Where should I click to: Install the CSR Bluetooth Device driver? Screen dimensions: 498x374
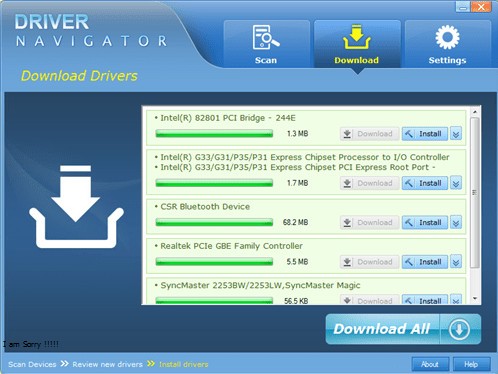[425, 222]
